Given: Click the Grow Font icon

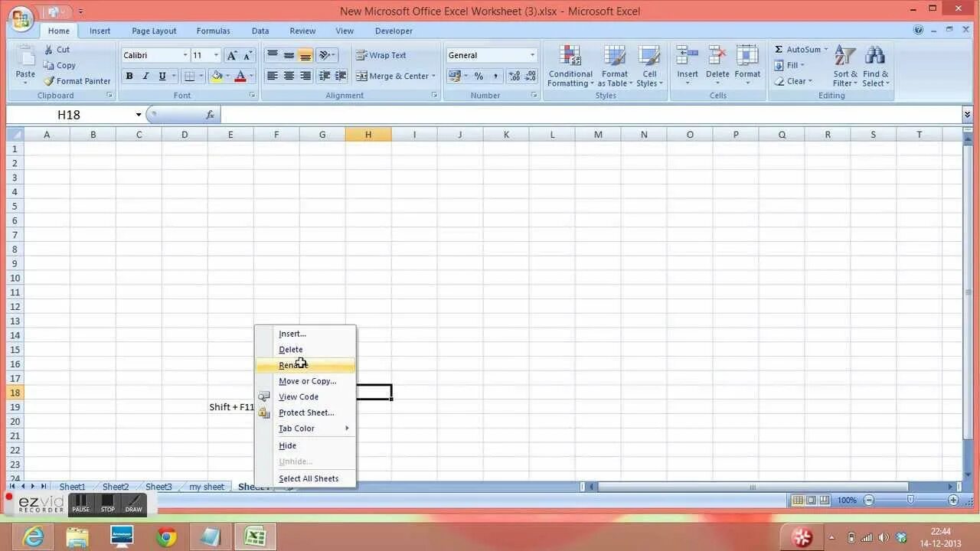Looking at the screenshot, I should point(232,55).
